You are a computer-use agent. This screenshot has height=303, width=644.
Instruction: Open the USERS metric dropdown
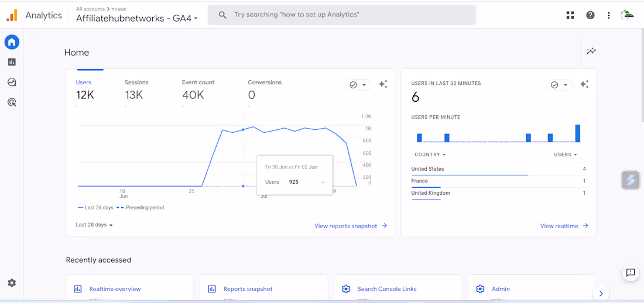click(x=566, y=155)
